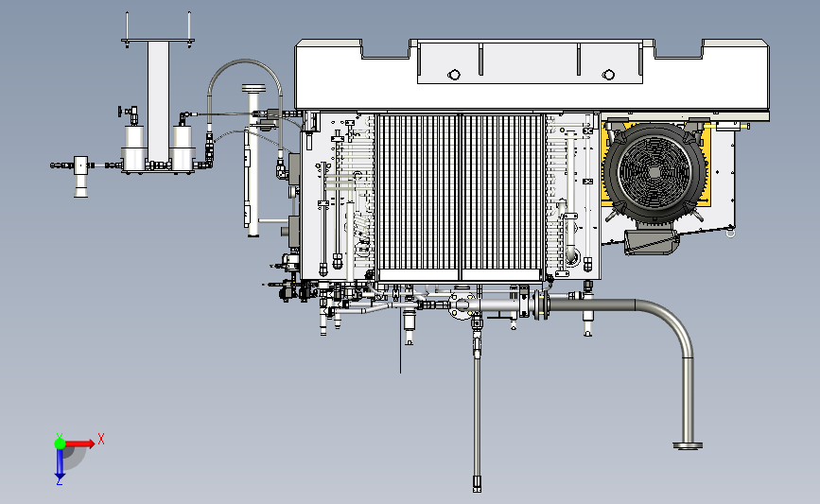Click the red X axis arrow of triad
Image resolution: width=820 pixels, height=504 pixels.
tap(80, 443)
